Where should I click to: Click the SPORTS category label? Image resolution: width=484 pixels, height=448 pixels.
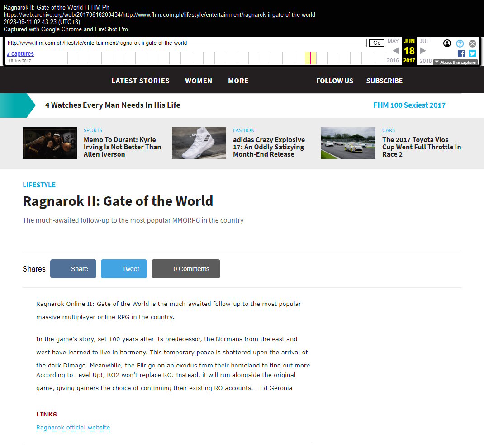click(93, 130)
